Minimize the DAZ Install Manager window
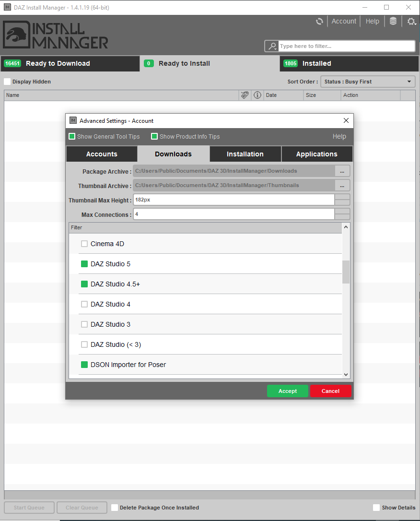The width and height of the screenshot is (420, 521). [364, 7]
